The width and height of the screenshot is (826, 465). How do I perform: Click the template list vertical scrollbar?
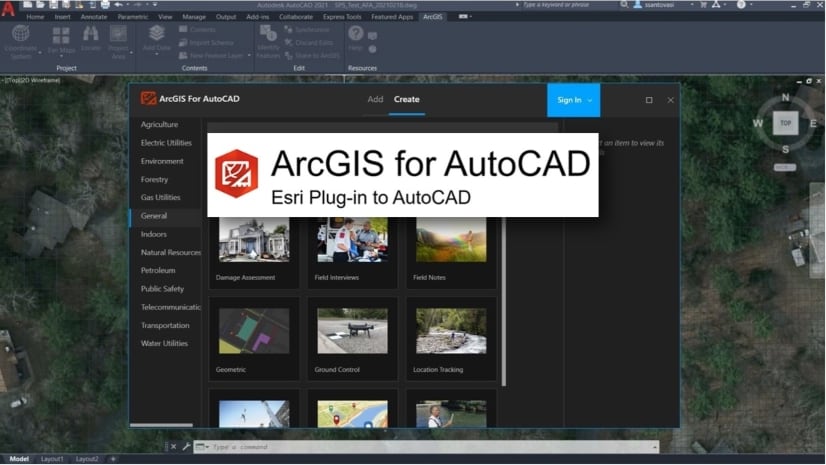tap(504, 301)
